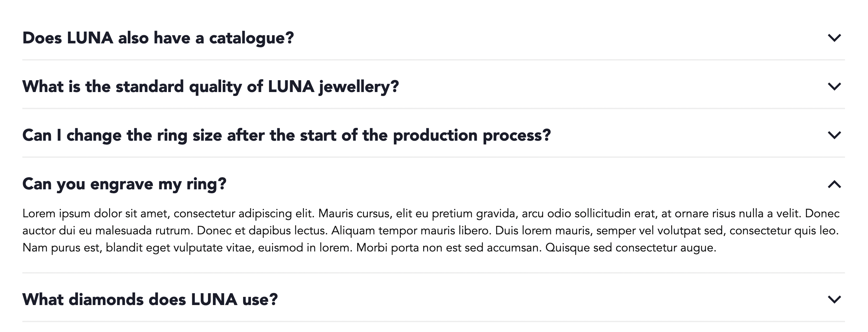Click chevron beside standard quality question
This screenshot has width=868, height=332.
pos(834,87)
